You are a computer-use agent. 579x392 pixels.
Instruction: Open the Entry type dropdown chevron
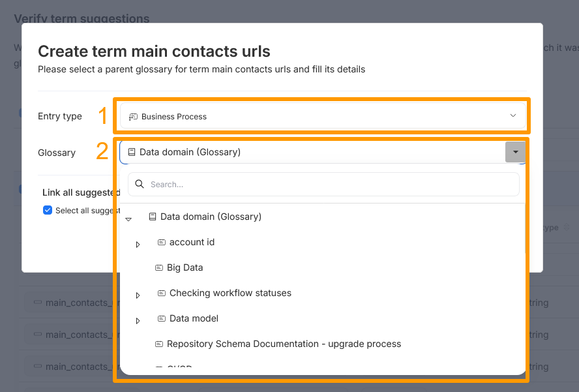tap(513, 116)
